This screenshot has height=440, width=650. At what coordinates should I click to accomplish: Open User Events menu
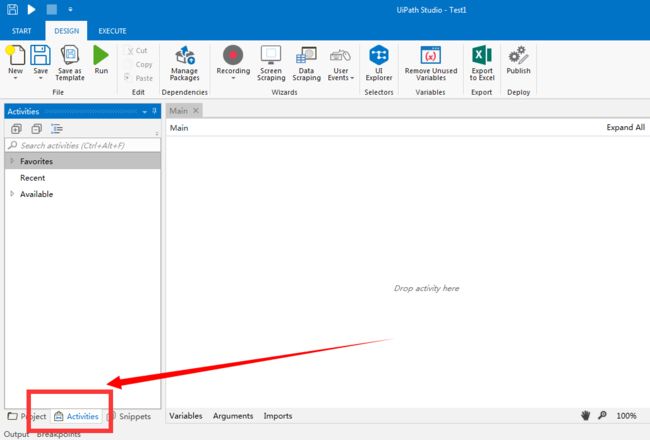pos(341,63)
